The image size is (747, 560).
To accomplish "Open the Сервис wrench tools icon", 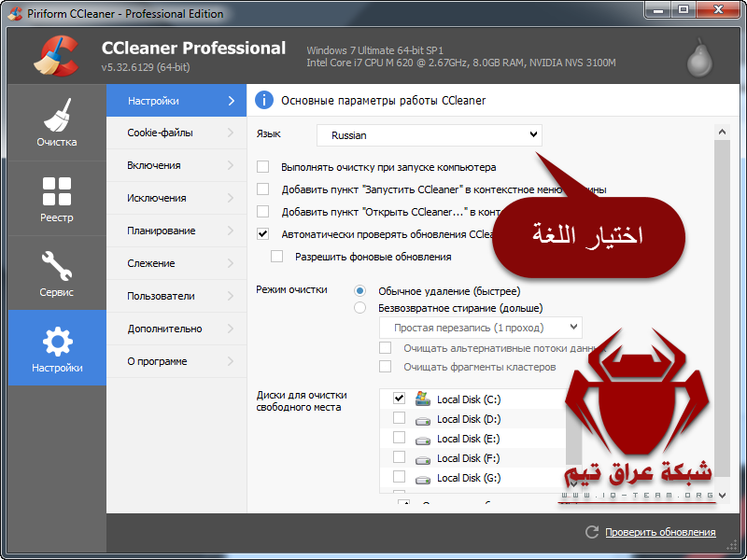I will pos(57,266).
